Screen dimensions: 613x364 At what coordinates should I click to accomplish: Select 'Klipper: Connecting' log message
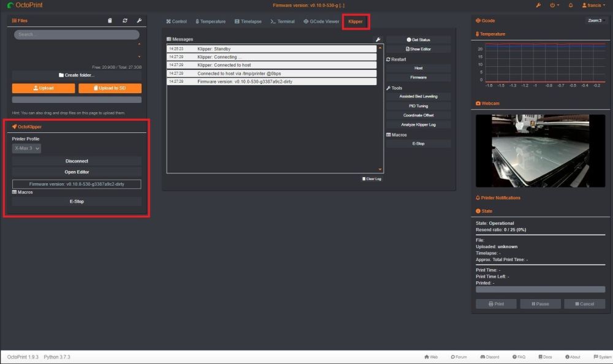pyautogui.click(x=272, y=57)
